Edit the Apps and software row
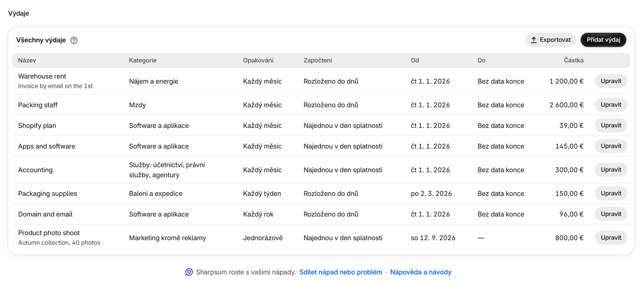 (x=611, y=146)
